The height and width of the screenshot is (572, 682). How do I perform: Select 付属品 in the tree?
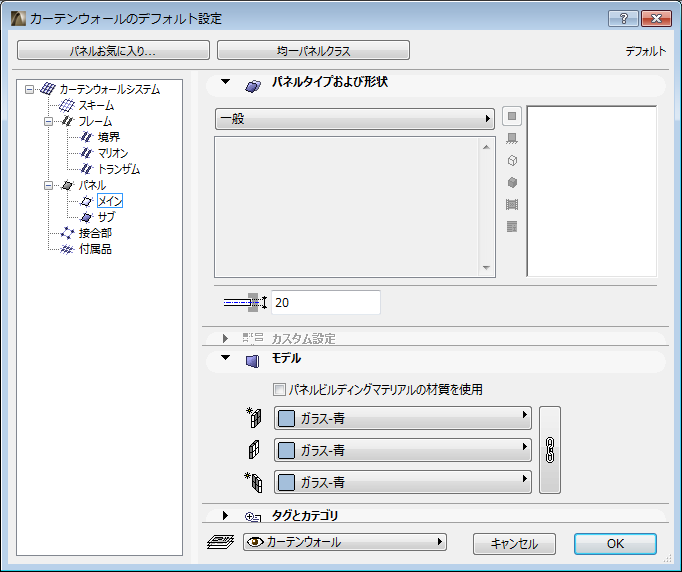pos(95,249)
